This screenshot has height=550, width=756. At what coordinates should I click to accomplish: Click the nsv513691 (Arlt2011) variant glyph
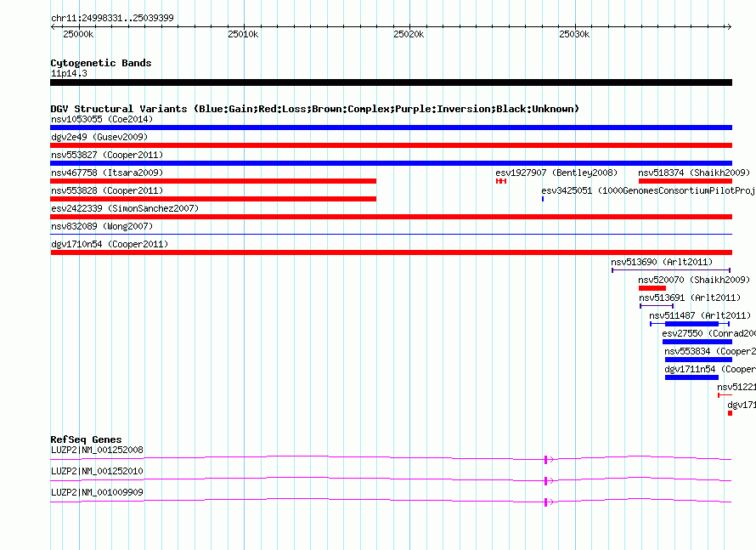656,306
